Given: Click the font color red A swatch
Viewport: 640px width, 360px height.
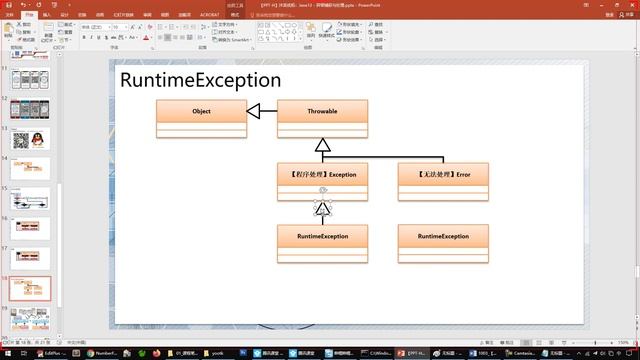Looking at the screenshot, I should coord(146,38).
